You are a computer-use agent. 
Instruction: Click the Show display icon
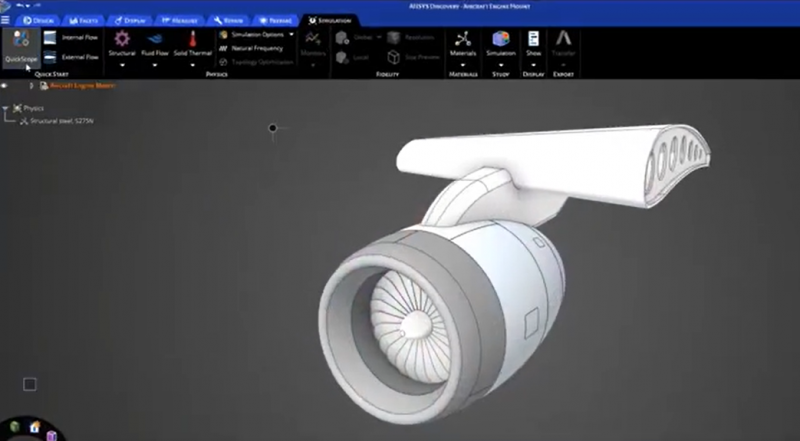click(533, 39)
